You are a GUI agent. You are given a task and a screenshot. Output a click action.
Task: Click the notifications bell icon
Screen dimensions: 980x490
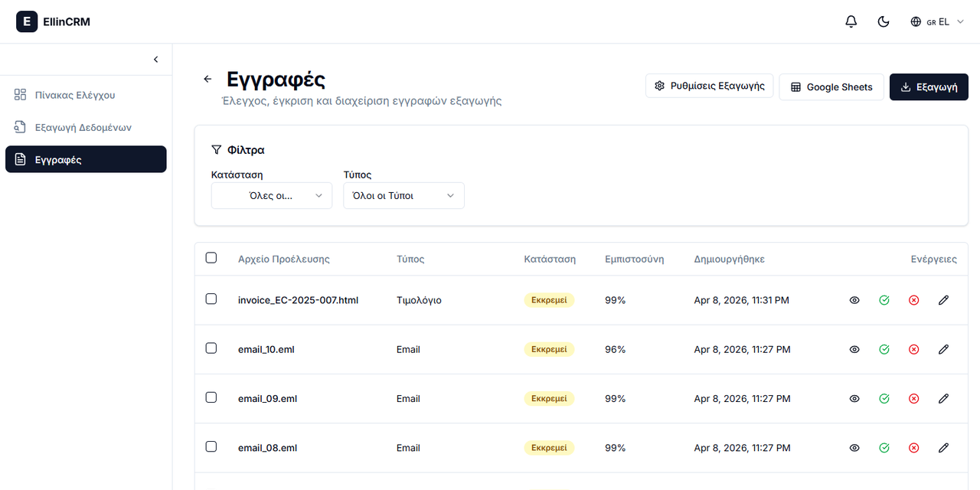pyautogui.click(x=851, y=21)
